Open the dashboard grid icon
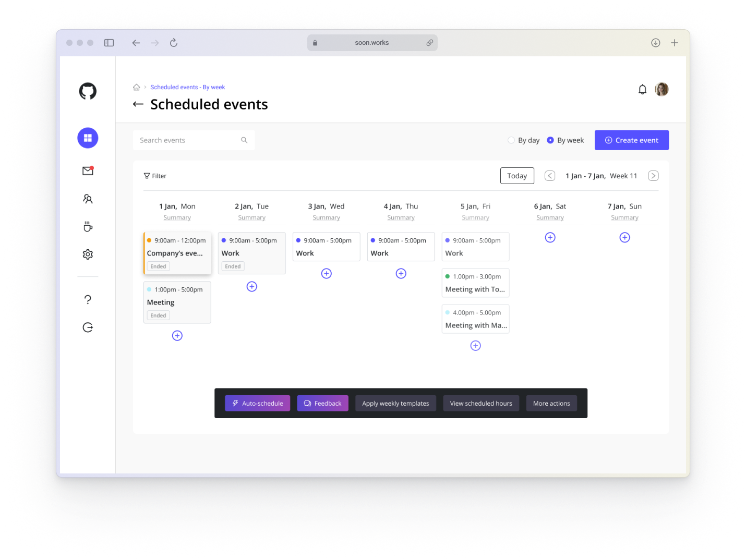The image size is (746, 560). coord(88,138)
